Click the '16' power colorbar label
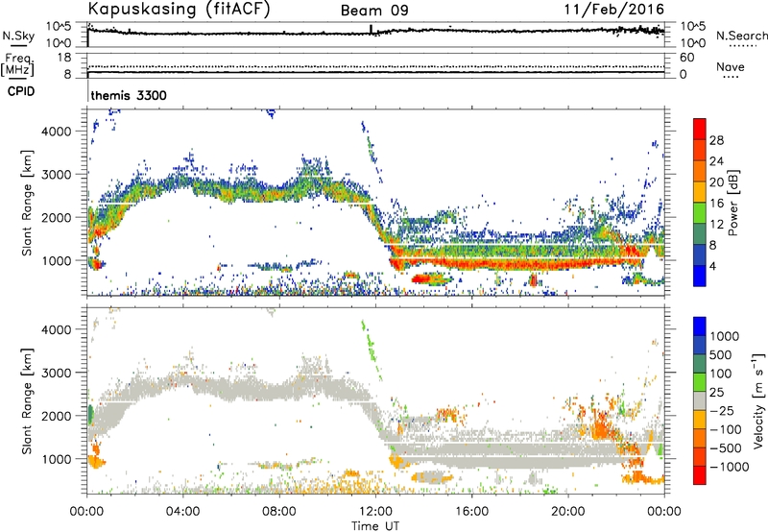The image size is (768, 532). (x=716, y=204)
